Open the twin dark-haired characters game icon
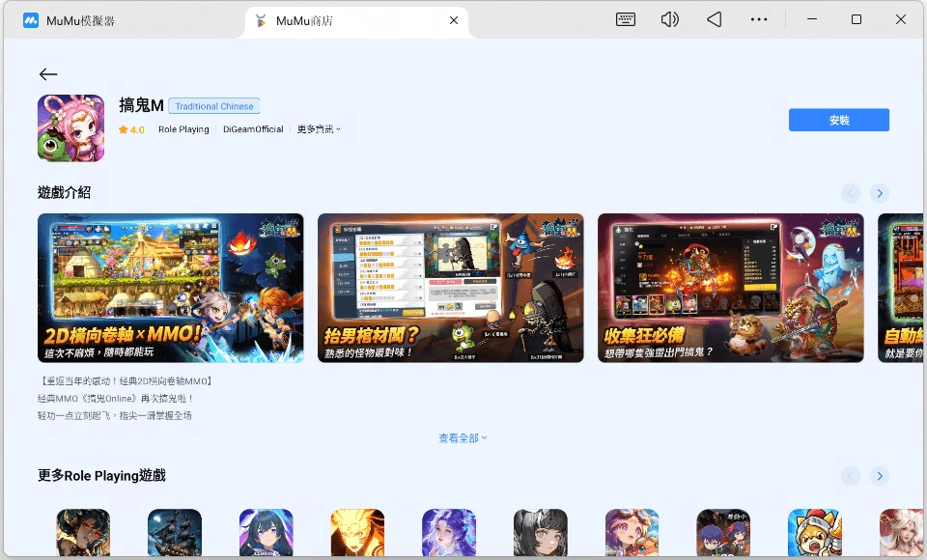 coord(723,533)
